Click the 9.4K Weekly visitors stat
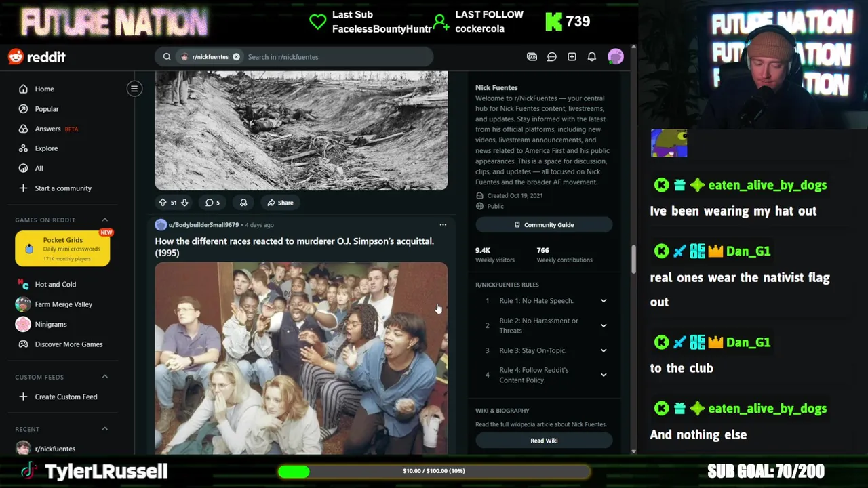Screen dimensions: 868x488 (x=495, y=255)
